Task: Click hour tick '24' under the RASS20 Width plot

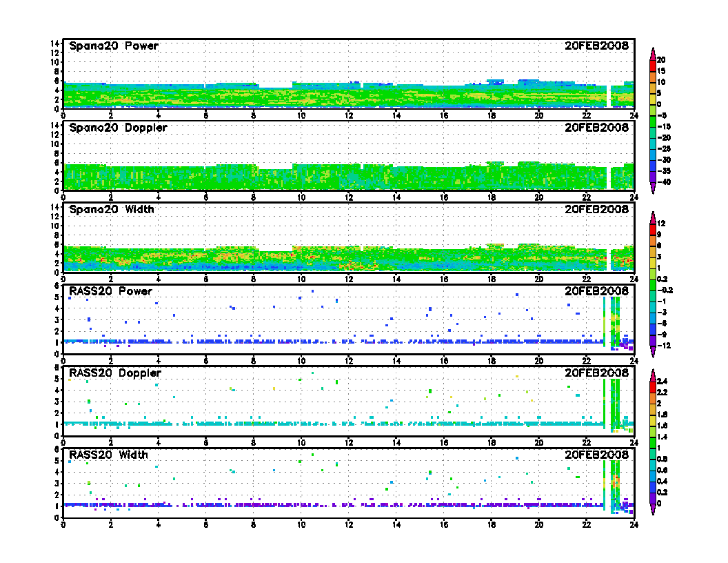Action: pyautogui.click(x=634, y=525)
